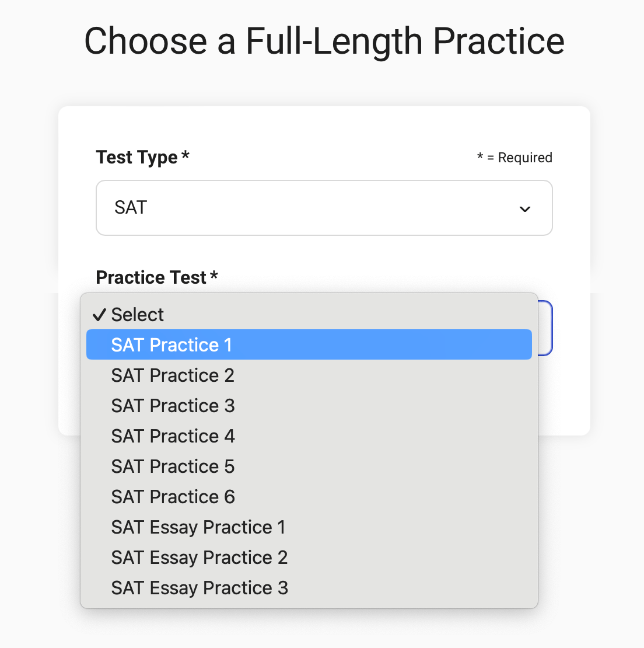The height and width of the screenshot is (648, 644).
Task: Click the asterisk next to Practice Test
Action: coord(214,276)
